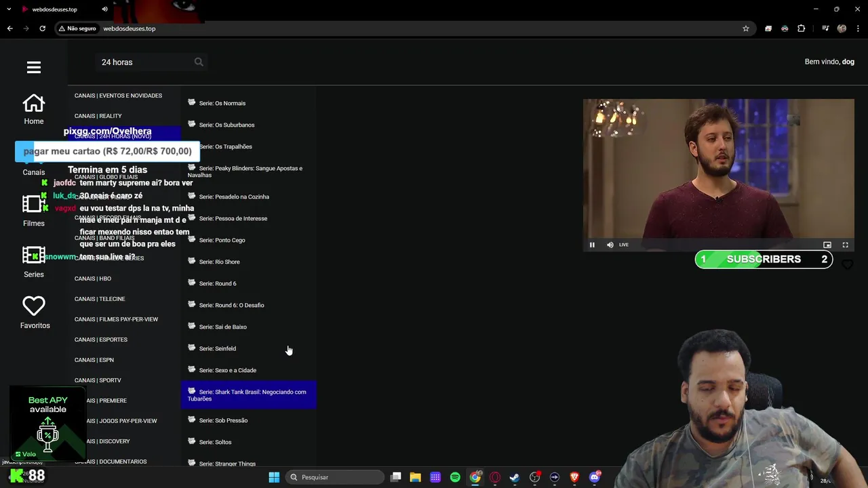Open Chrome three-dot menu
Image resolution: width=868 pixels, height=488 pixels.
[x=858, y=28]
